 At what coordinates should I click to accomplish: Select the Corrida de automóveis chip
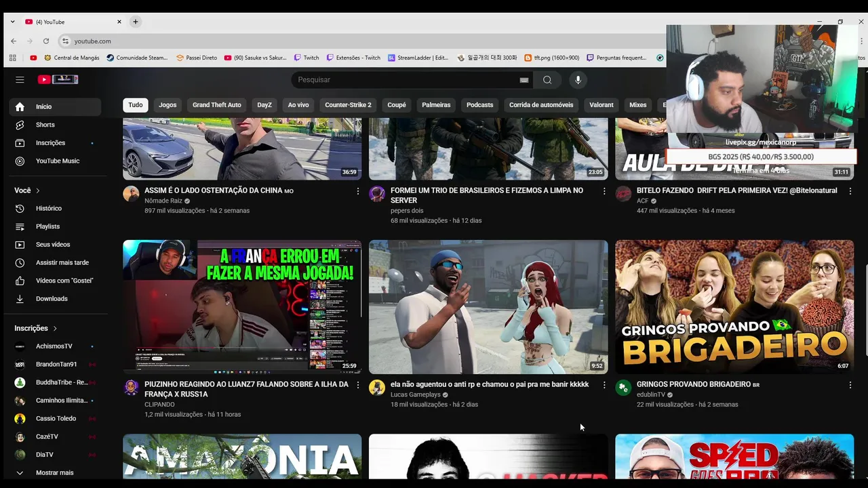click(x=541, y=105)
